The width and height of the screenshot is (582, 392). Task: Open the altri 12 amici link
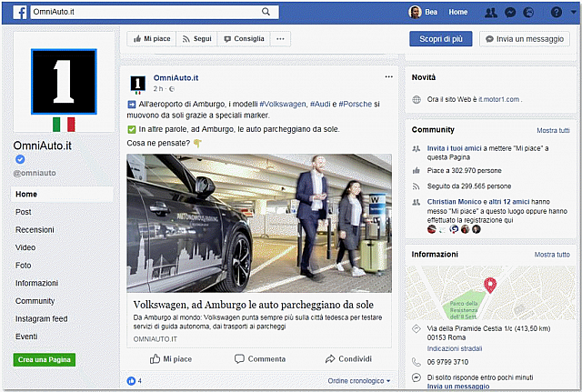coord(509,202)
